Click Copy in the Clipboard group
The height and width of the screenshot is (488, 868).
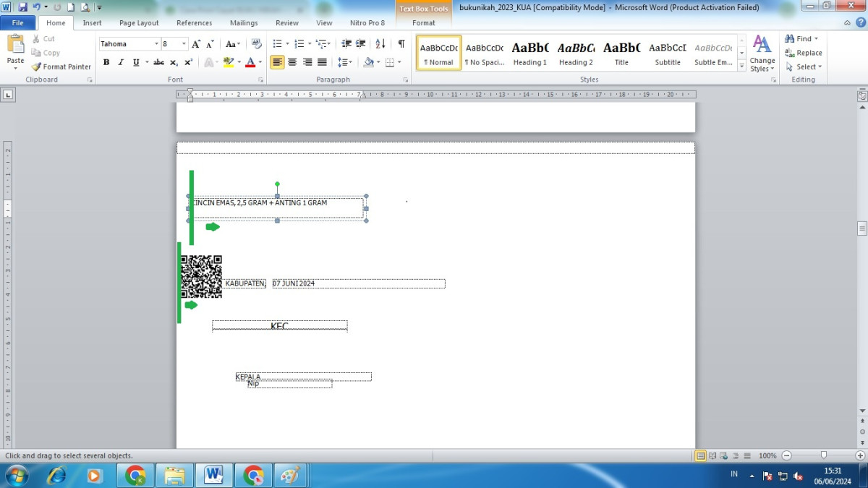(x=46, y=53)
